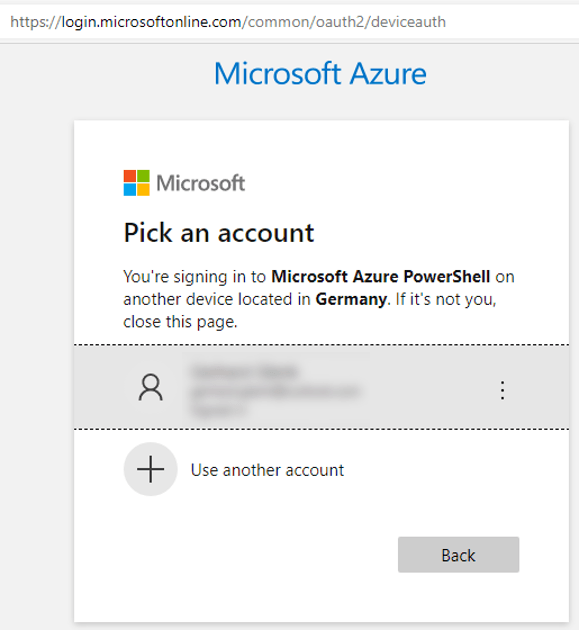
Task: Click the Back button
Action: click(458, 554)
